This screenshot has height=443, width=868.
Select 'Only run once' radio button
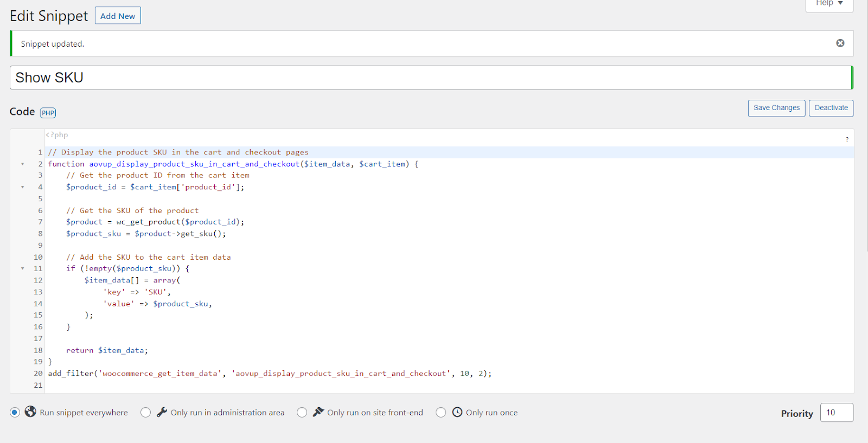pos(441,413)
